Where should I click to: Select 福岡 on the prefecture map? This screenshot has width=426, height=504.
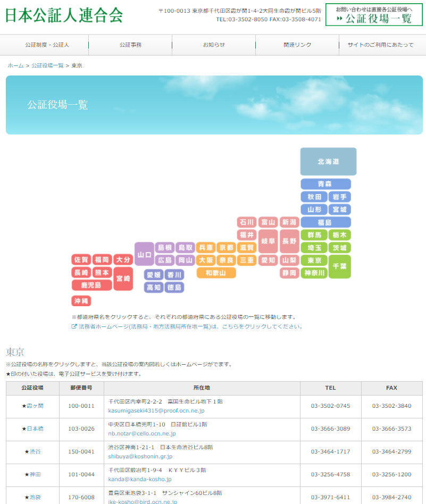coord(102,260)
